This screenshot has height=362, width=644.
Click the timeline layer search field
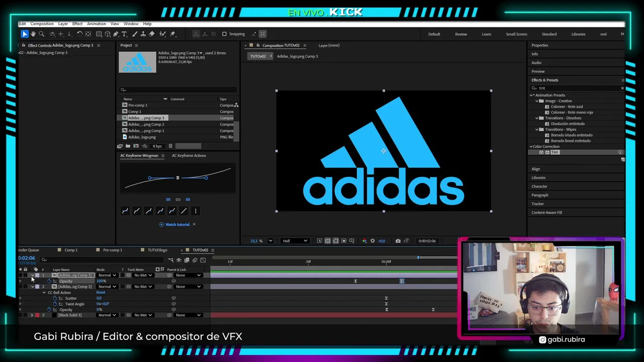pos(103,260)
